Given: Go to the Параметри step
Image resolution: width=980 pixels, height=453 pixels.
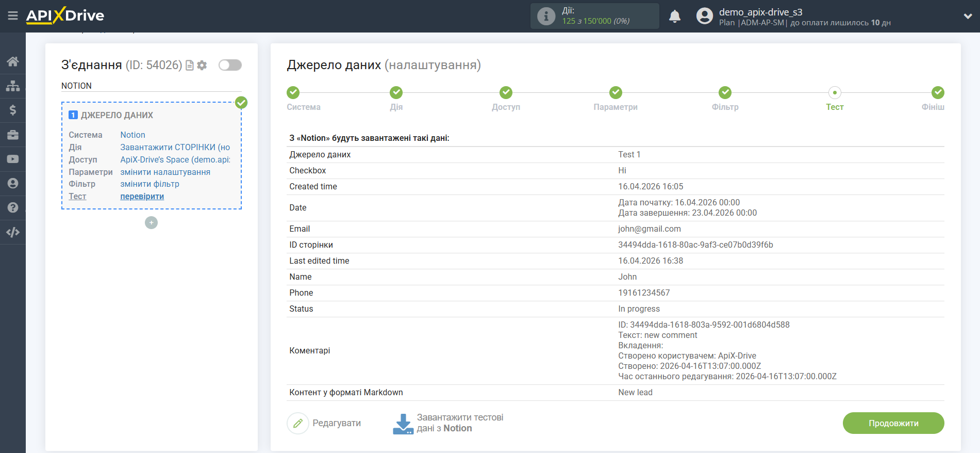Looking at the screenshot, I should click(x=616, y=92).
